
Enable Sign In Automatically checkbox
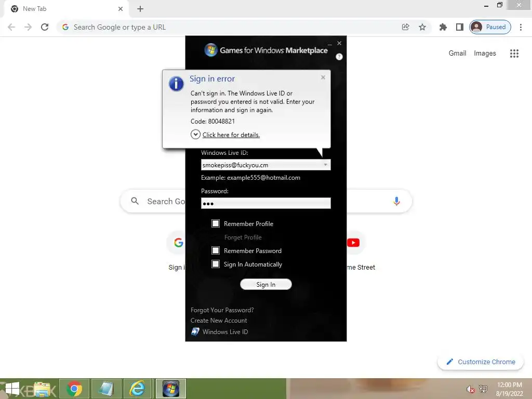216,264
